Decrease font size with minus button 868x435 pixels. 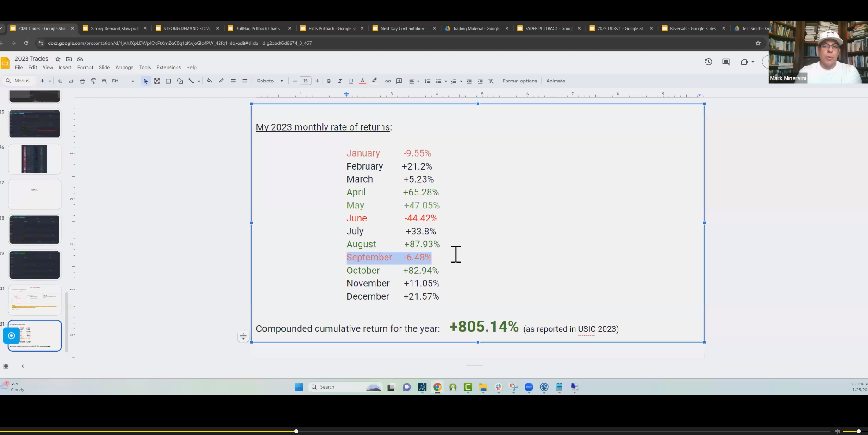(295, 81)
